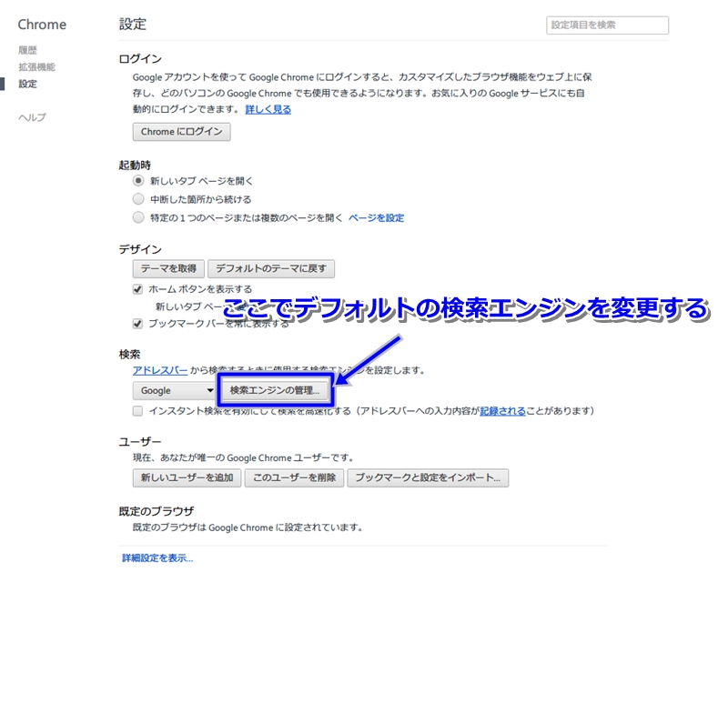Click text 既定のブラウザは Google Chrome に設定されています
Viewport: 728px width, 723px height.
[x=248, y=527]
